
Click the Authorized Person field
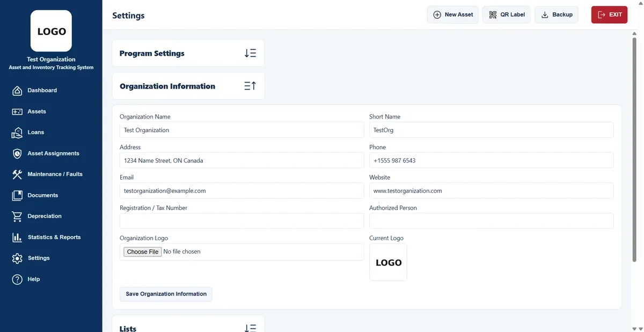(x=491, y=221)
